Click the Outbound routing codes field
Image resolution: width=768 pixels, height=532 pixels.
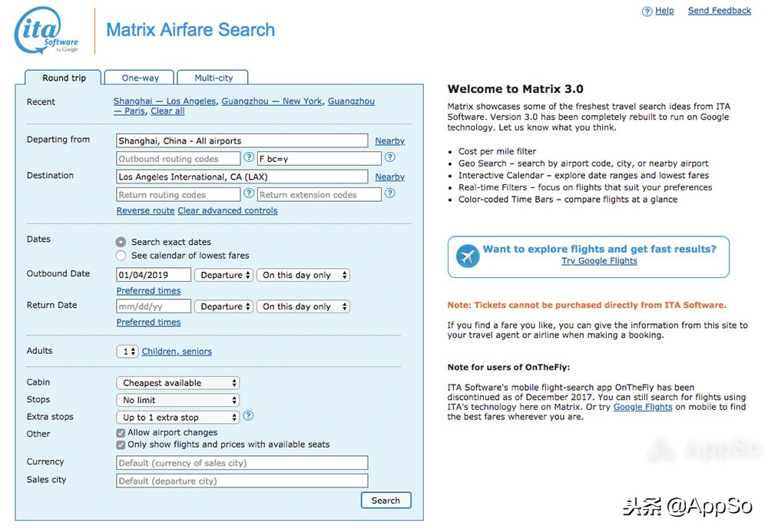(178, 159)
